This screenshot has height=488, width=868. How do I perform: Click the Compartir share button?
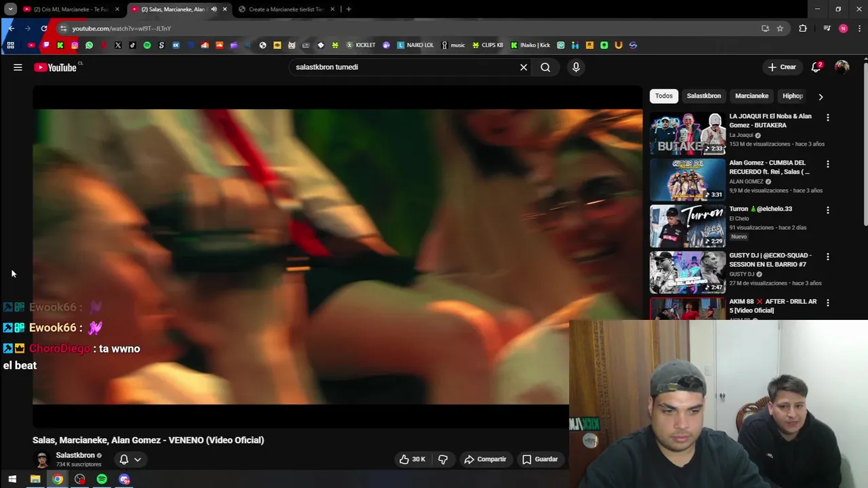tap(485, 459)
